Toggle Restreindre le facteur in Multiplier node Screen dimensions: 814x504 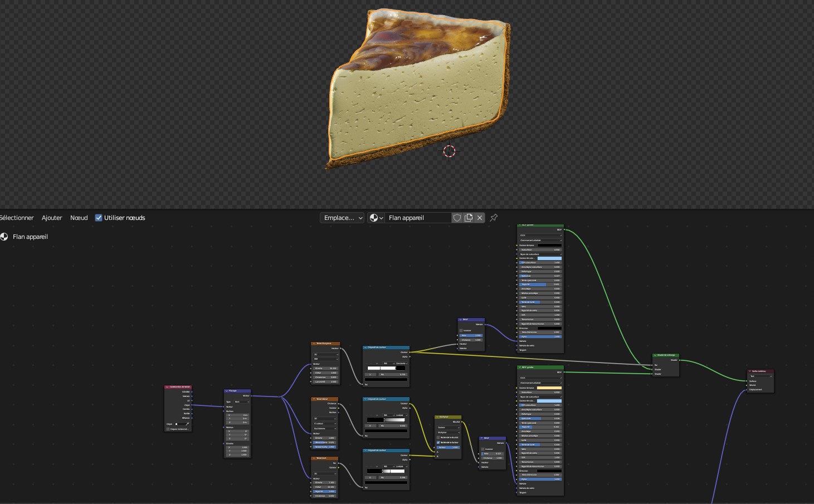click(438, 442)
